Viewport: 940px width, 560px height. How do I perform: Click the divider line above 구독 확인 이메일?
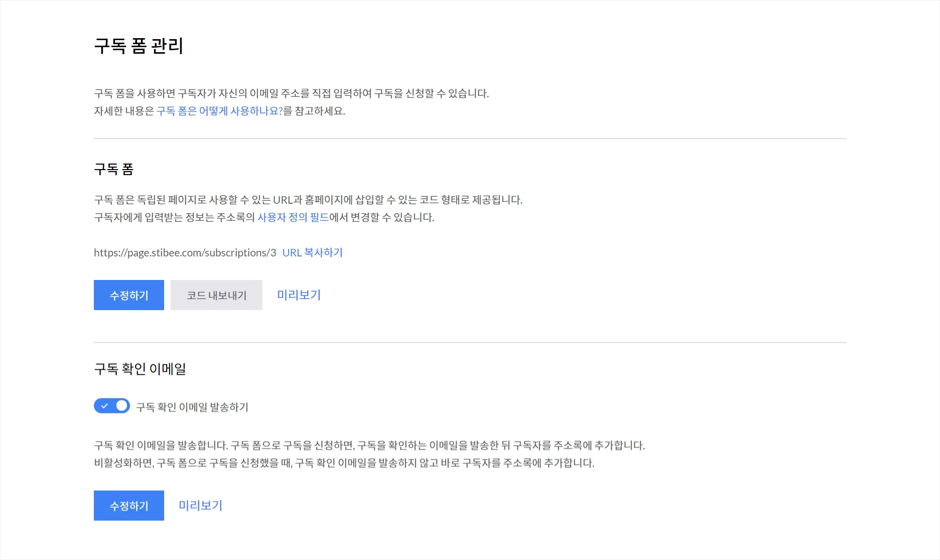[x=470, y=342]
